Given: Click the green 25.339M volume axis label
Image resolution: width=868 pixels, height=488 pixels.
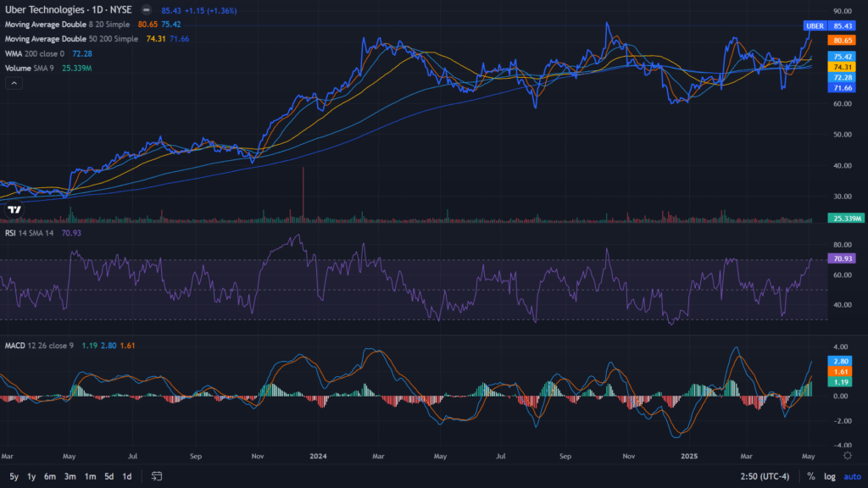Looking at the screenshot, I should coord(846,219).
